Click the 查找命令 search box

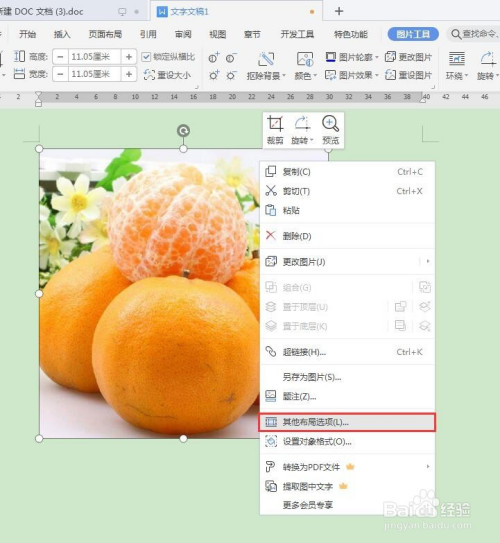pos(474,34)
